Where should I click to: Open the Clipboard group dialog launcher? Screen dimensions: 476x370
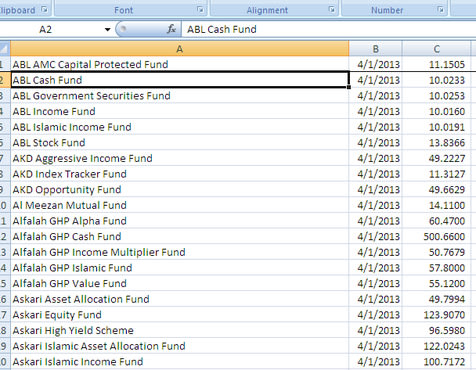[x=44, y=10]
